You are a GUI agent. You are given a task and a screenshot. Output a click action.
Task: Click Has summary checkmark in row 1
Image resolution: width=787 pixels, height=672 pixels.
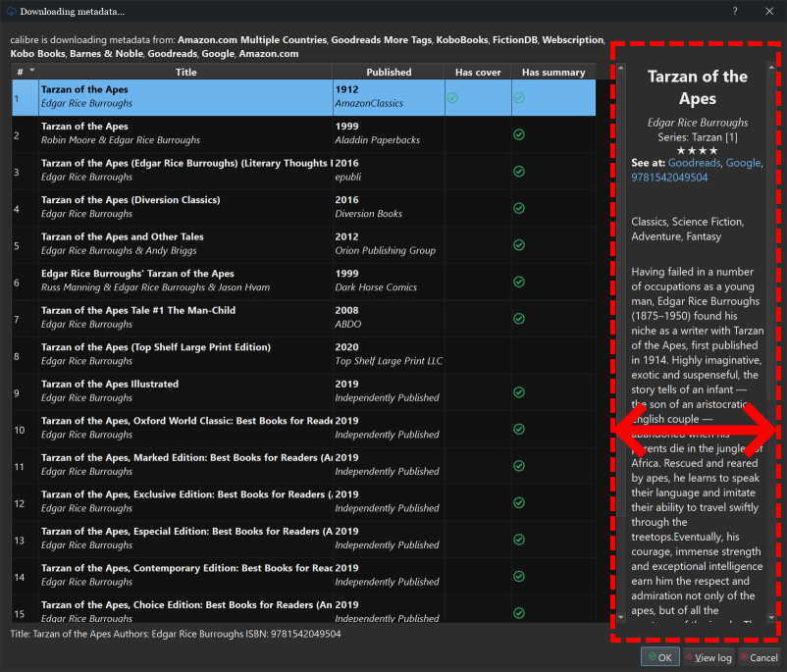[519, 98]
